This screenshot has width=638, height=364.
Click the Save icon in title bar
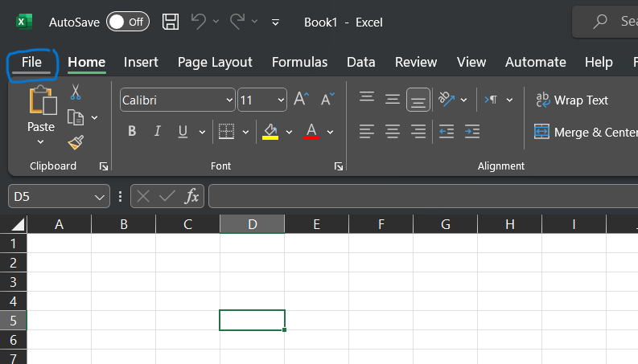click(171, 22)
